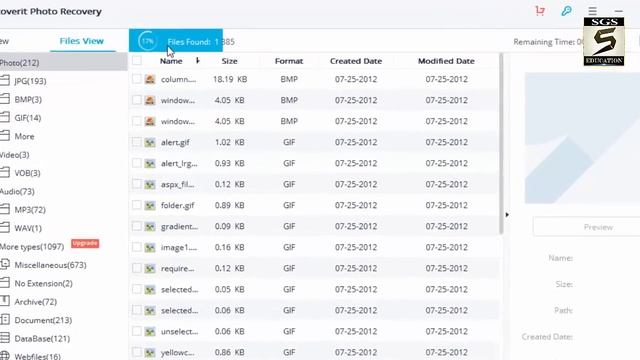
Task: Click the column... BMP file thumbnail icon
Action: pos(150,79)
